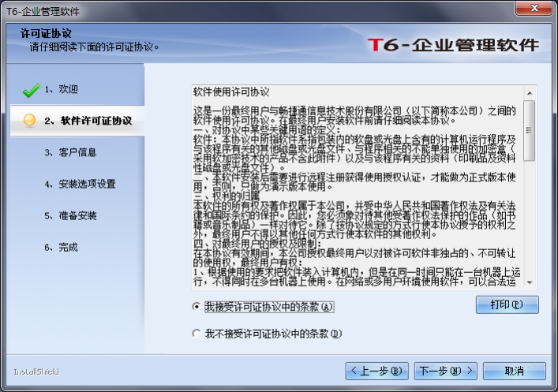Click the license scrollbar down arrow
558x392 pixels.
pos(530,283)
